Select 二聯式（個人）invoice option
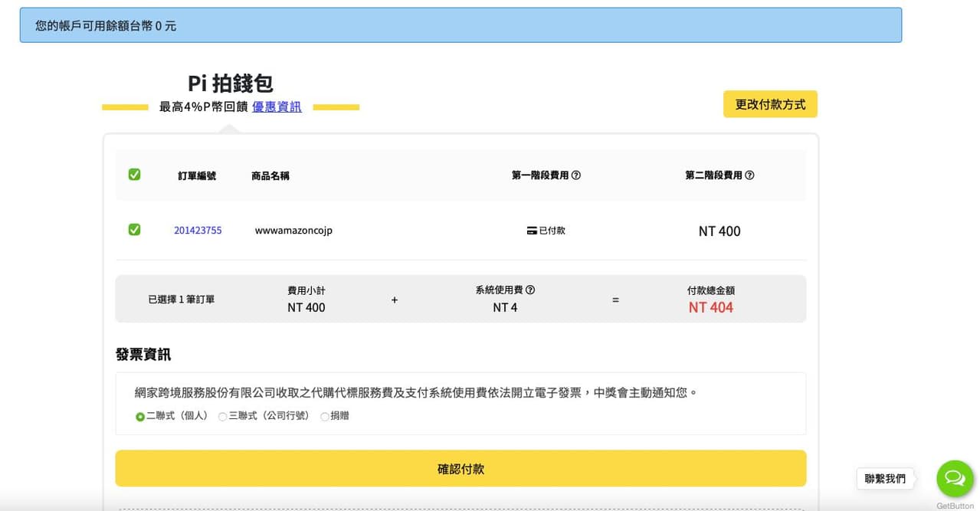The image size is (980, 511). pyautogui.click(x=140, y=417)
